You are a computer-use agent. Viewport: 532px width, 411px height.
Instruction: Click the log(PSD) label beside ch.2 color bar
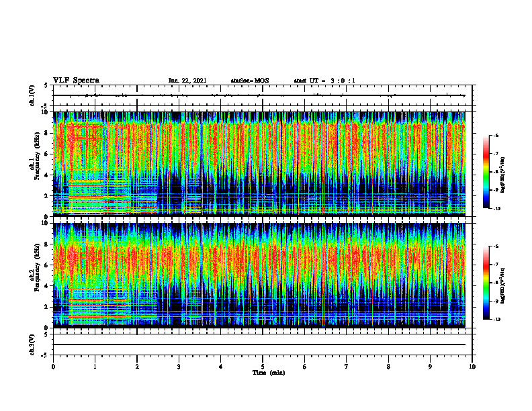pyautogui.click(x=504, y=284)
